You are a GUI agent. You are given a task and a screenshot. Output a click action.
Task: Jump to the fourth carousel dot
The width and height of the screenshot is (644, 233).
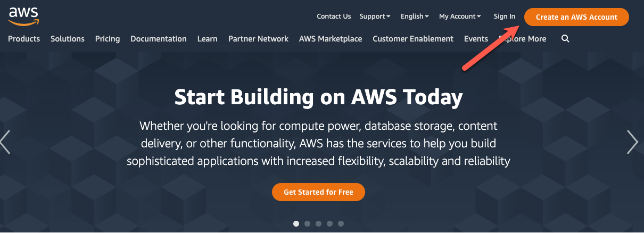[329, 223]
